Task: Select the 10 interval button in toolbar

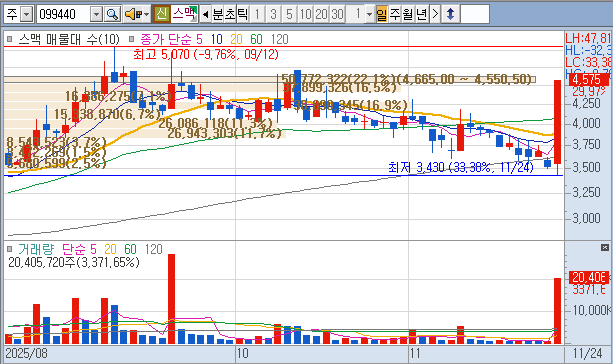Action: tap(305, 14)
